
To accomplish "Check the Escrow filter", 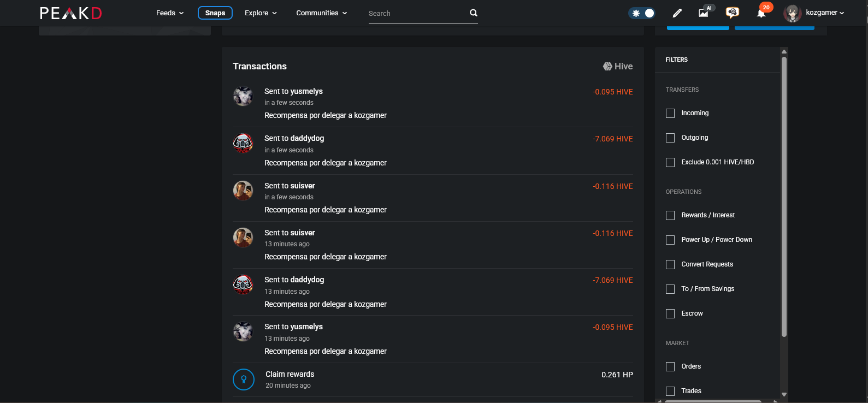I will pyautogui.click(x=670, y=313).
